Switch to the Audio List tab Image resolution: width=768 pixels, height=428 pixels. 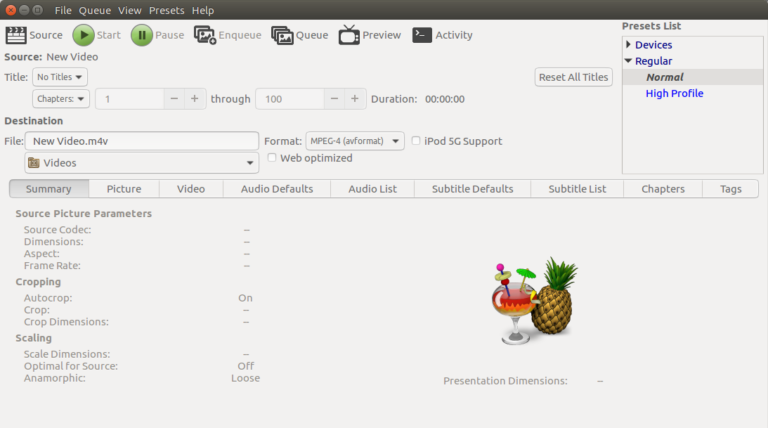click(x=372, y=189)
